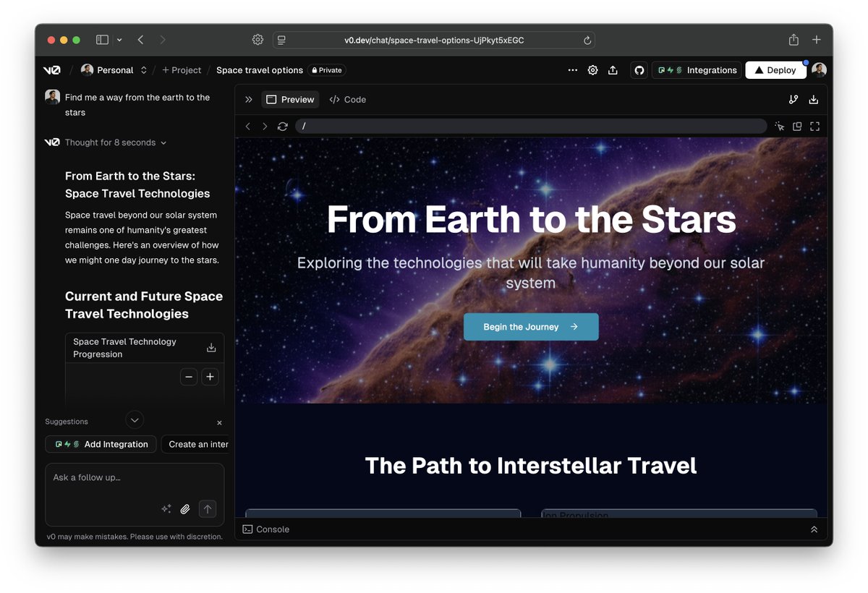Toggle fullscreen preview
This screenshot has height=593, width=868.
click(814, 127)
